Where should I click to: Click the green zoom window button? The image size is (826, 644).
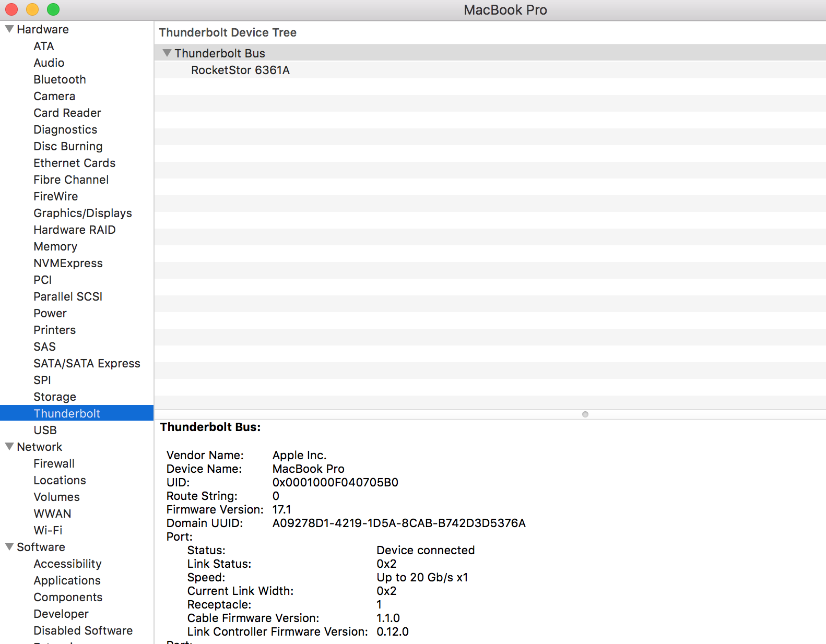53,9
